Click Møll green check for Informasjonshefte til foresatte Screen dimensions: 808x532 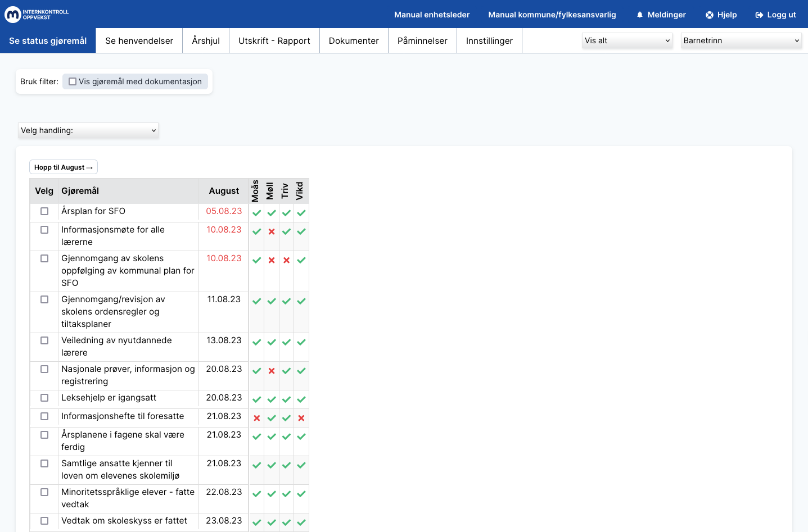pyautogui.click(x=272, y=418)
